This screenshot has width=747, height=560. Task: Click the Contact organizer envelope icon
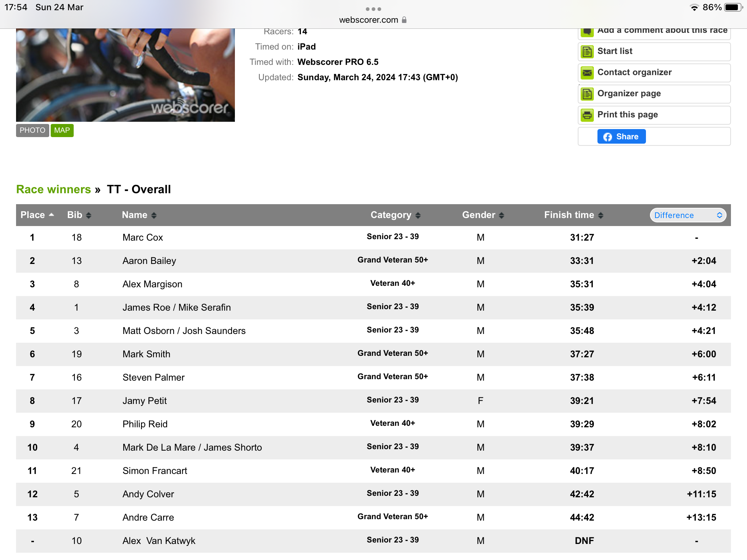tap(587, 73)
